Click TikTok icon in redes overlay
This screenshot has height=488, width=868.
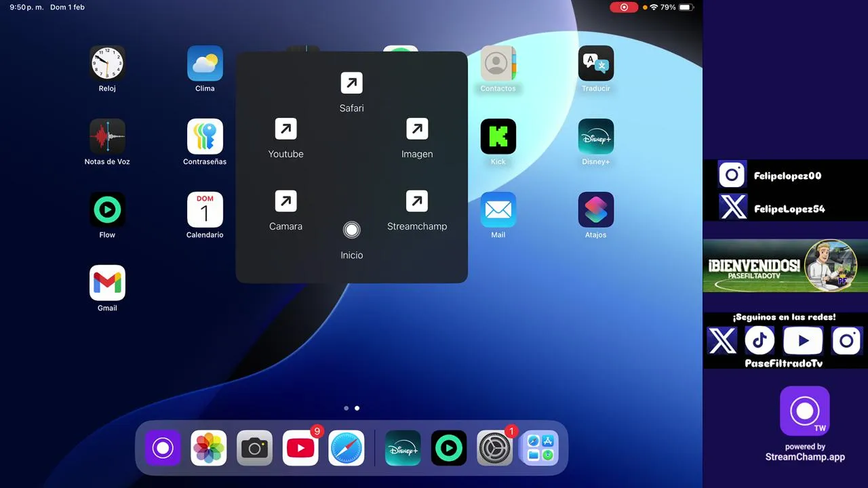pyautogui.click(x=759, y=341)
